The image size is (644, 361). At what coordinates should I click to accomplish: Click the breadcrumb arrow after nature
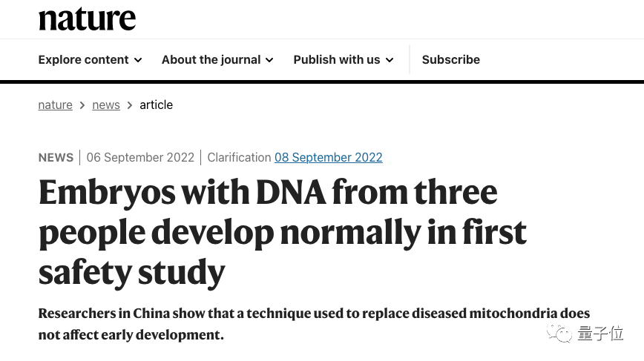pyautogui.click(x=82, y=105)
